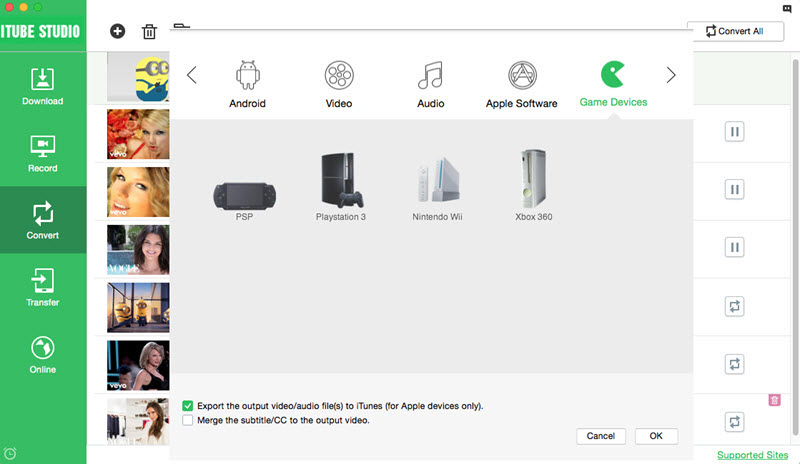Select the Game Devices category tab
Screen dimensions: 800x464
613,84
